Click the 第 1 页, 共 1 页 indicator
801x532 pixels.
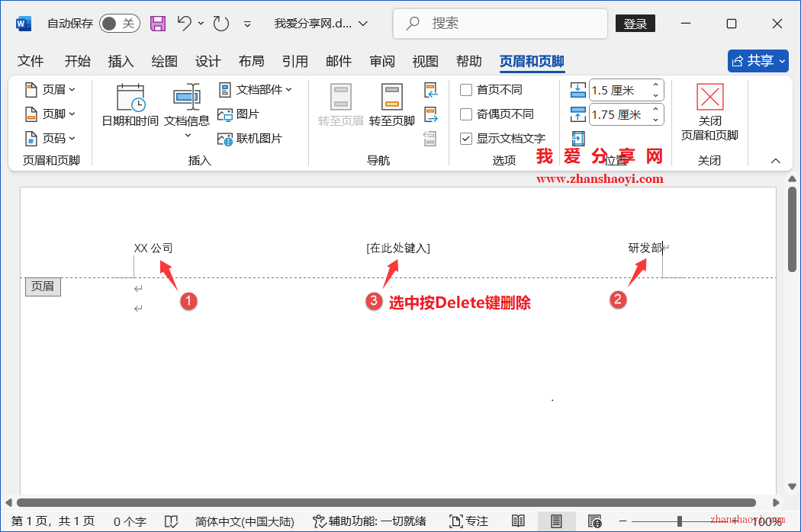[x=53, y=521]
